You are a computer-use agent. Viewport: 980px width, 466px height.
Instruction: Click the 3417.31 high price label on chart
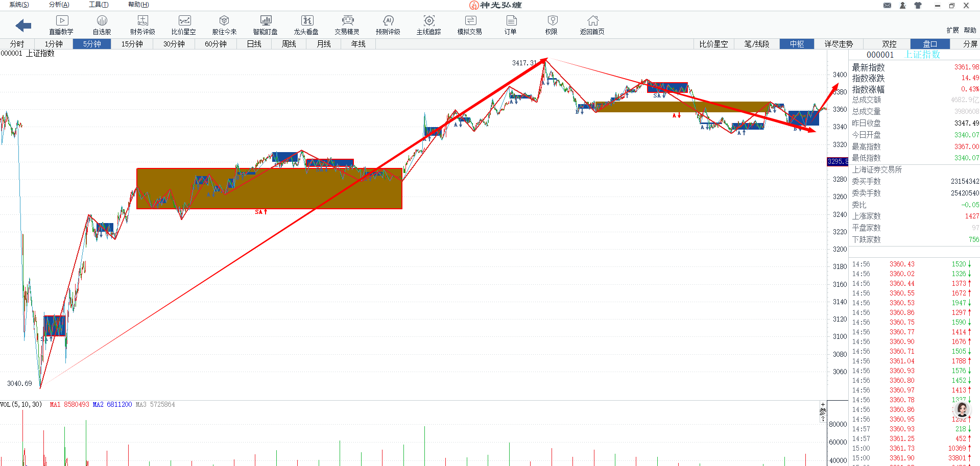(524, 63)
